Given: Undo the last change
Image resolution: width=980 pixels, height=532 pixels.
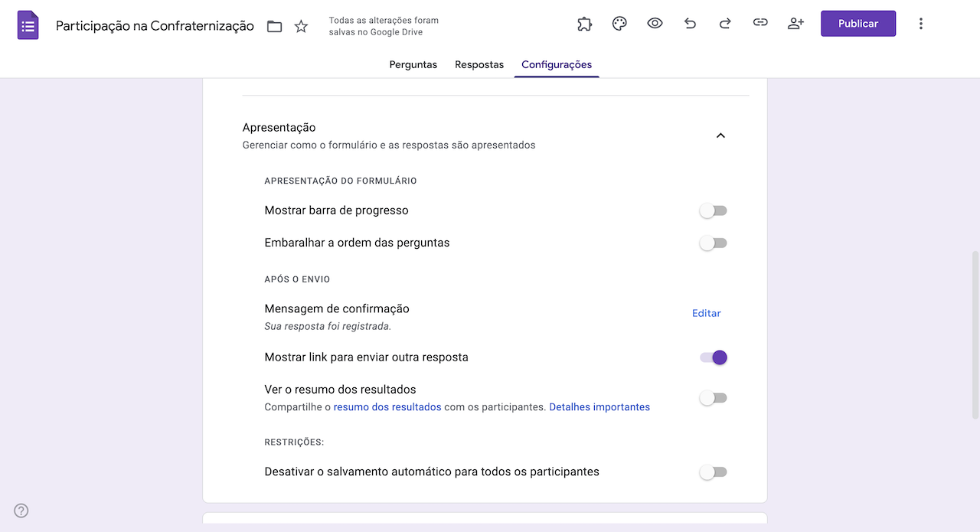Looking at the screenshot, I should click(x=690, y=23).
